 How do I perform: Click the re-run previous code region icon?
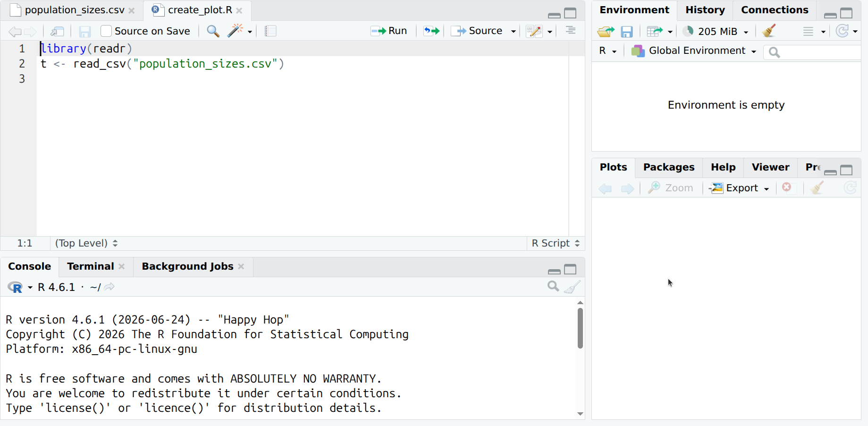pyautogui.click(x=431, y=31)
